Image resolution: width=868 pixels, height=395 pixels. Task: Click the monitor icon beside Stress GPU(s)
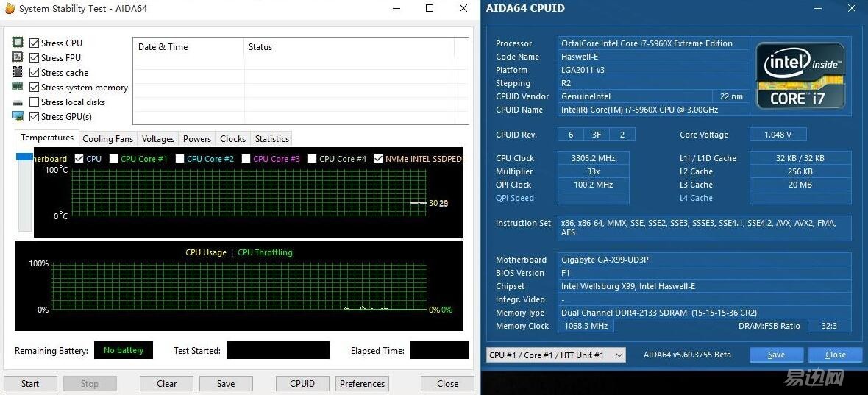[18, 116]
